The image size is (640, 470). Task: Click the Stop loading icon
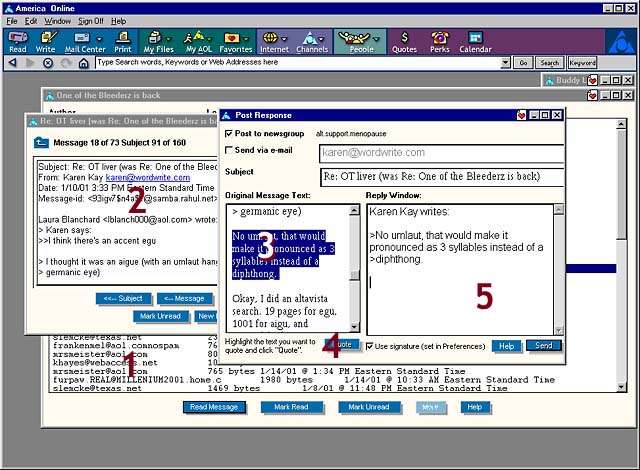point(48,63)
